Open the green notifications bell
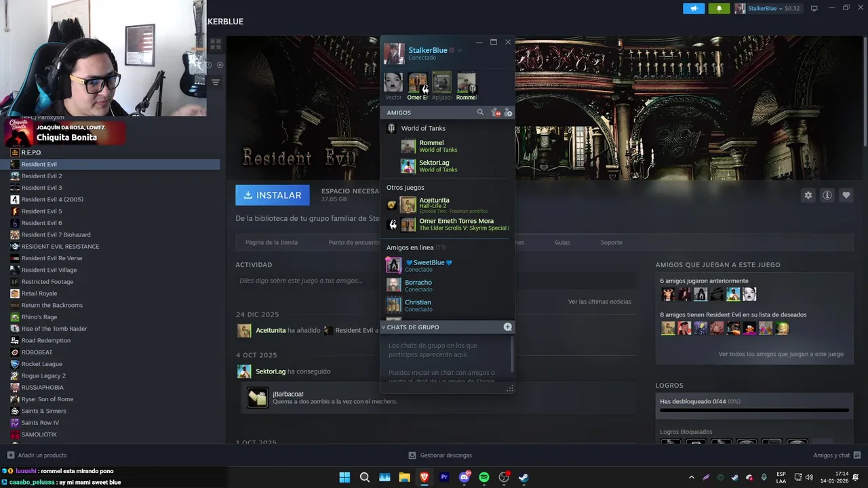The height and width of the screenshot is (488, 868). [719, 8]
